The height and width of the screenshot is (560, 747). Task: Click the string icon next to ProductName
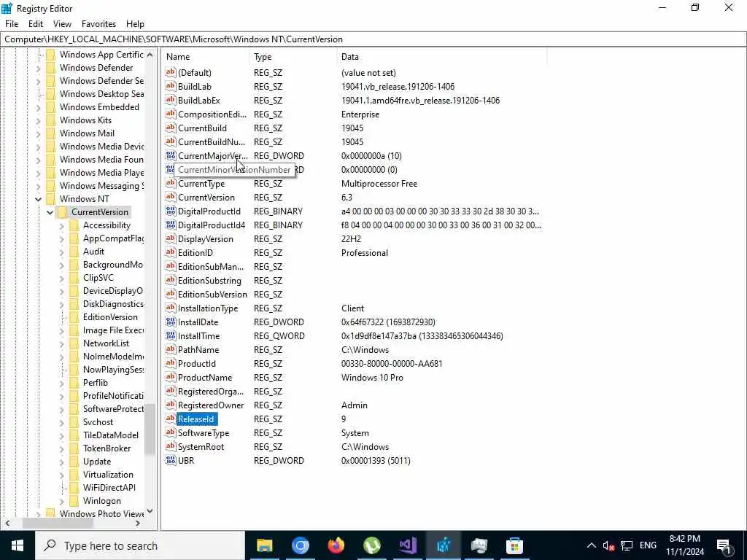(171, 377)
